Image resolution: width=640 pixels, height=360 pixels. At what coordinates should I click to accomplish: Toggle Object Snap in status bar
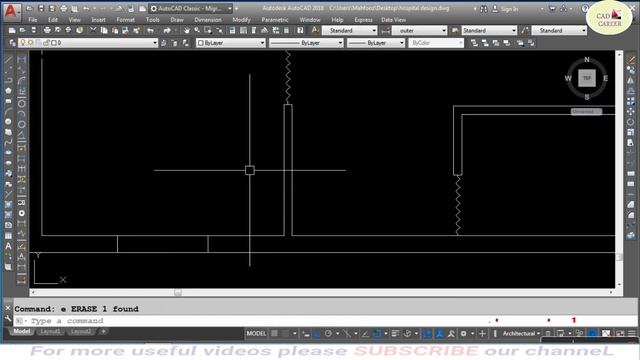click(377, 333)
